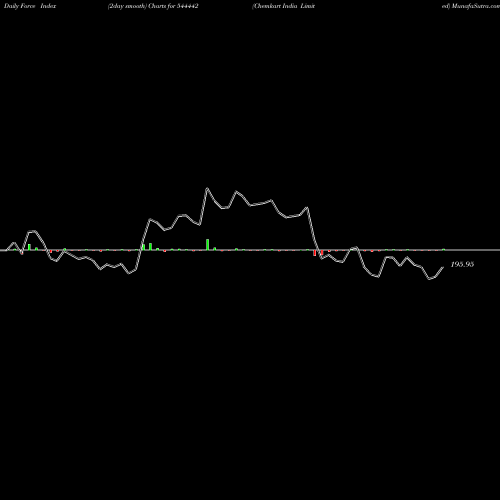The image size is (500, 500).
Task: Click the 195.93 value label
Action: tap(462, 264)
